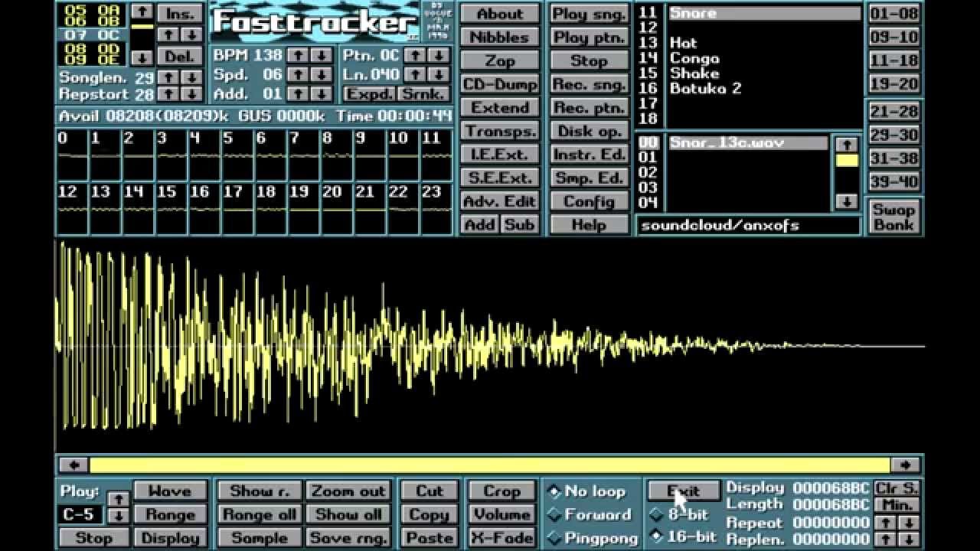Click the Del. position button
Screen dimensions: 980x551
coord(180,57)
